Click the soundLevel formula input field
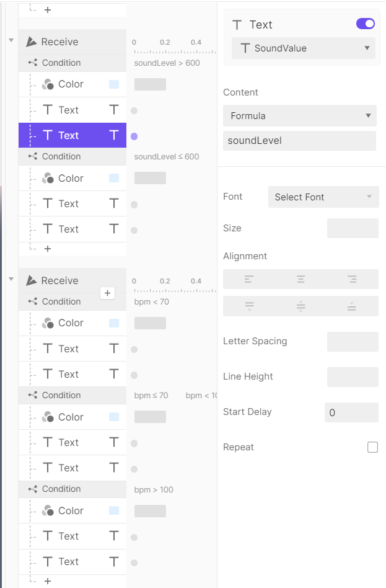The height and width of the screenshot is (588, 386). coord(300,140)
